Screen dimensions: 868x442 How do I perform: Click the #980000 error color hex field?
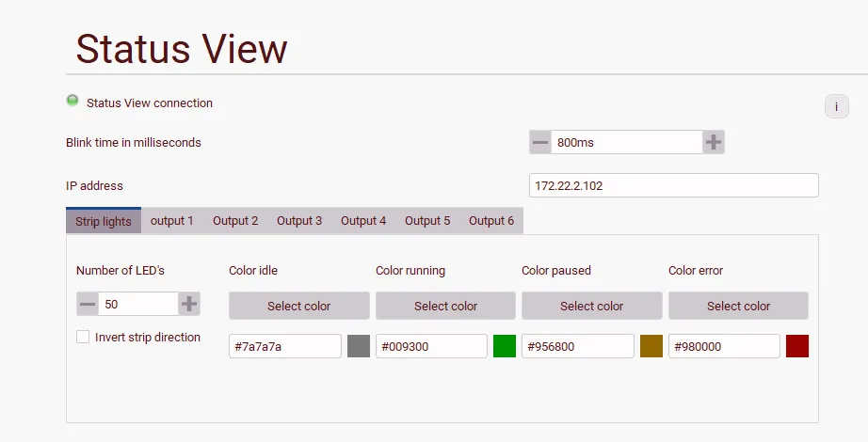click(724, 346)
